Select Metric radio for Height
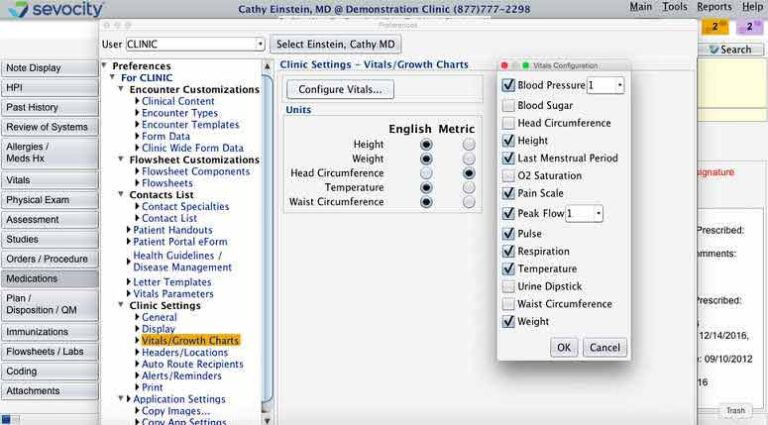This screenshot has width=768, height=425. tap(469, 144)
